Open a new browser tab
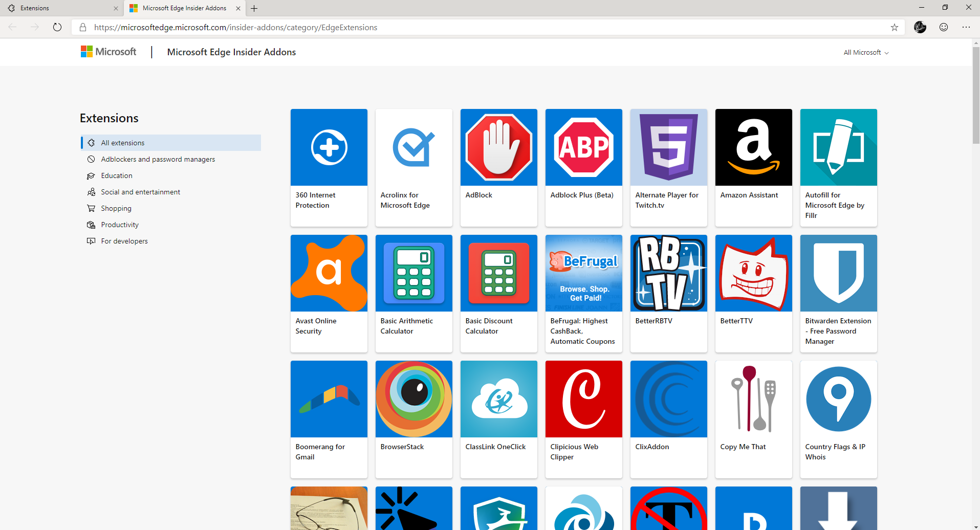Viewport: 980px width, 530px height. pos(254,8)
